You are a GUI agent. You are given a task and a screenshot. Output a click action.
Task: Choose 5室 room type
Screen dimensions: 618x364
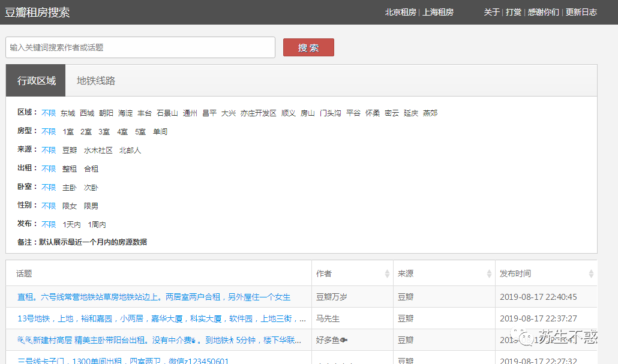coord(140,131)
